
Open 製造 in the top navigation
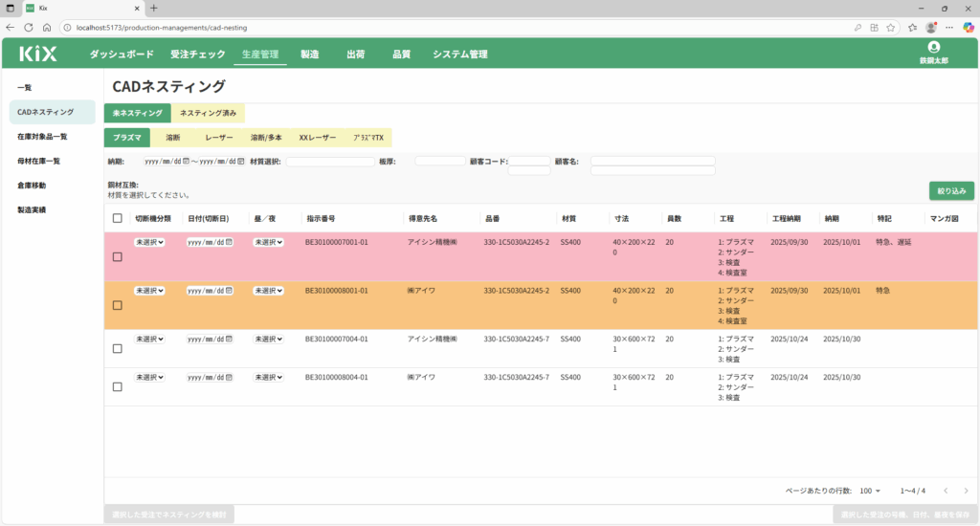309,55
